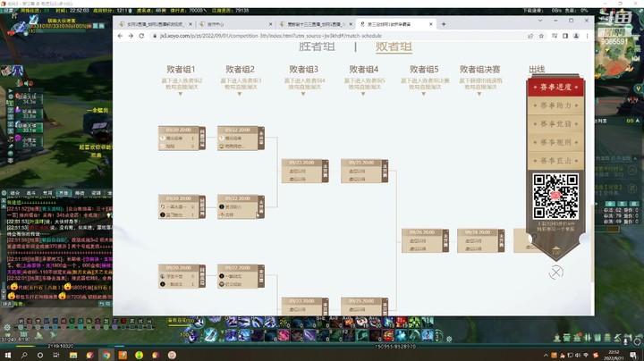This screenshot has height=361, width=644.
Task: Open 赛事直击 in the side menu
Action: 555,161
